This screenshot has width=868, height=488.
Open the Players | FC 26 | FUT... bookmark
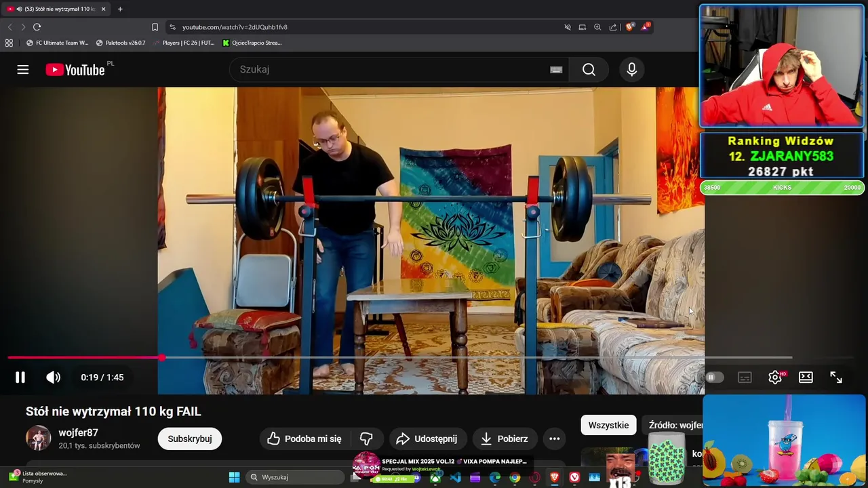click(x=184, y=43)
